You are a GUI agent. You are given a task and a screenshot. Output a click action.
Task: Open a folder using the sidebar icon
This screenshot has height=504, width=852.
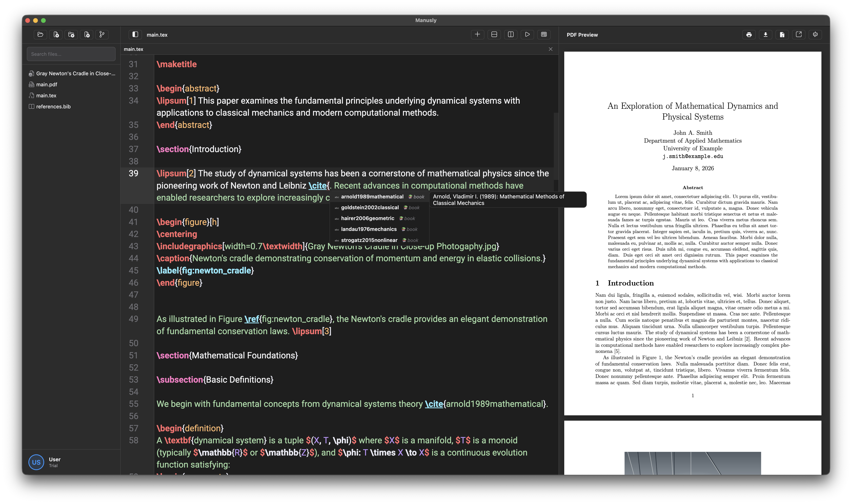tap(40, 34)
